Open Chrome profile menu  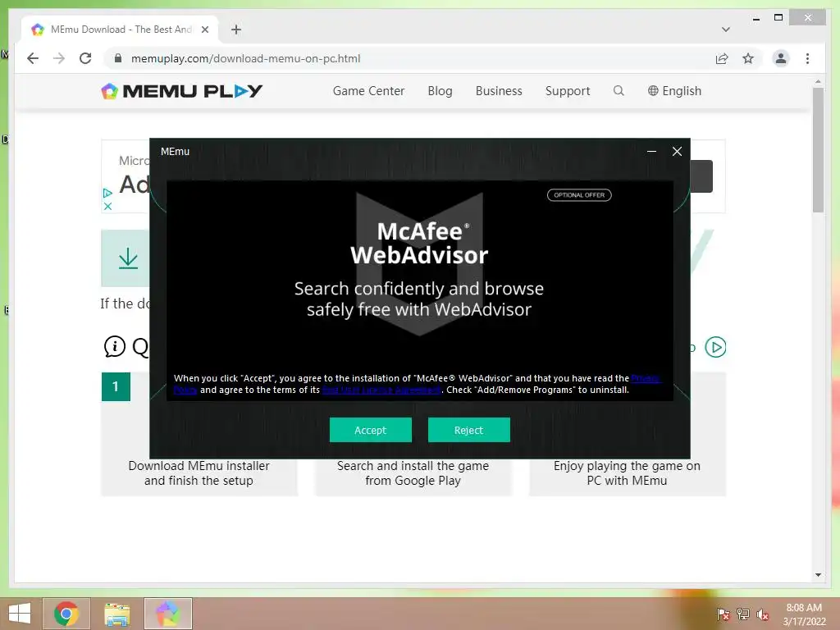pos(781,58)
